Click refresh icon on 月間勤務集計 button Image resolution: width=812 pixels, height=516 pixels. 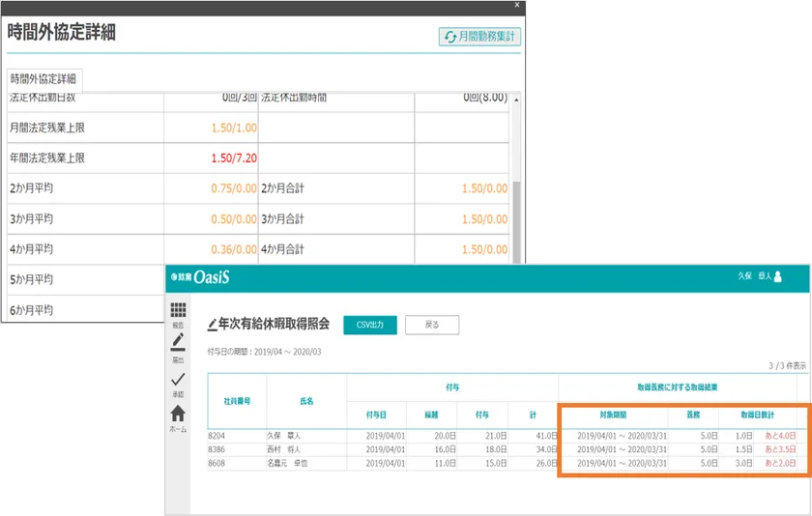click(x=449, y=37)
